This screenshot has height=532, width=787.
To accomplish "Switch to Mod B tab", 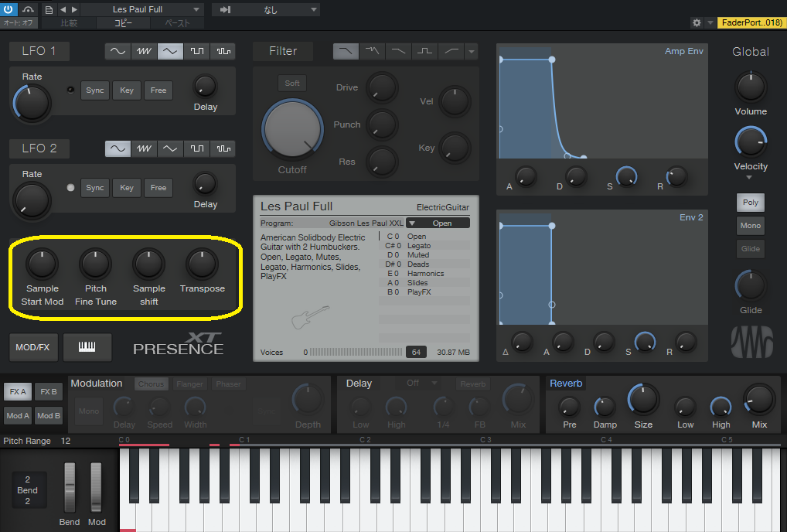I will point(49,415).
